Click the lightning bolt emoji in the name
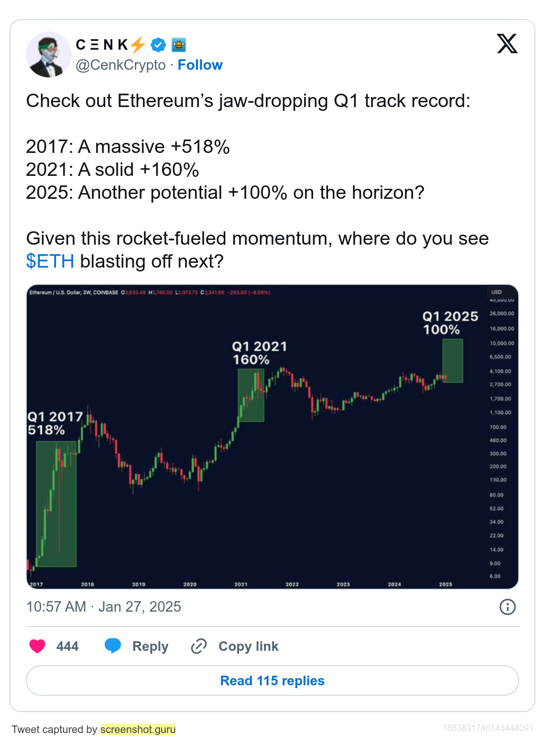The height and width of the screenshot is (756, 545). point(138,45)
